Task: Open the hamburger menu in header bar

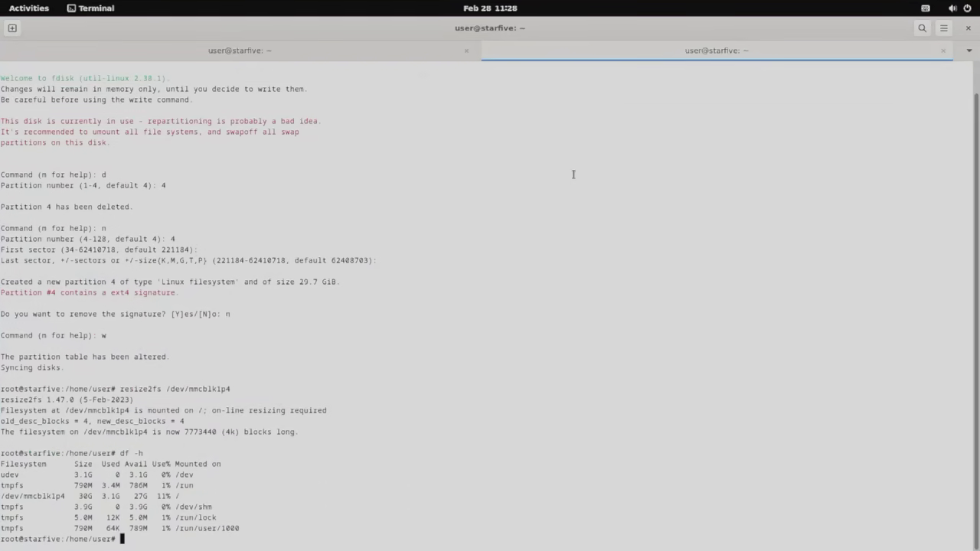Action: 943,28
